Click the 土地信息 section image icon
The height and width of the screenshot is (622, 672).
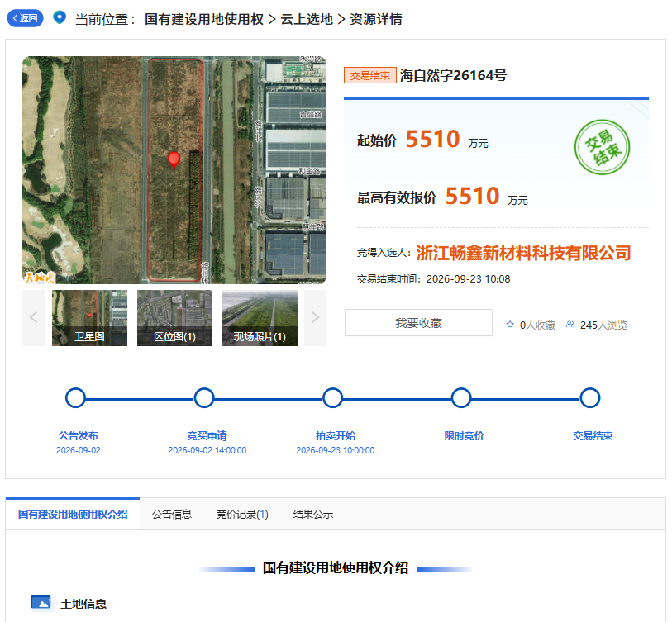pos(41,603)
